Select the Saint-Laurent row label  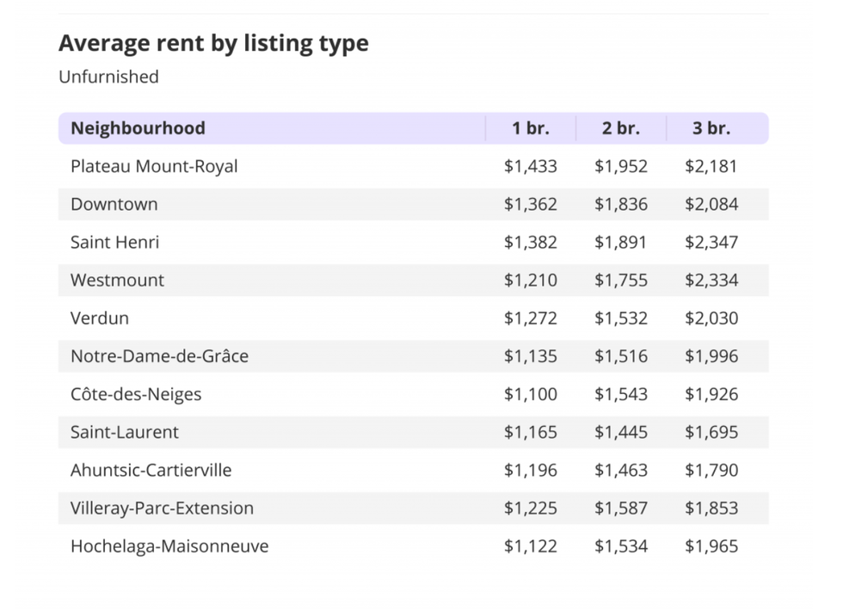click(x=124, y=432)
